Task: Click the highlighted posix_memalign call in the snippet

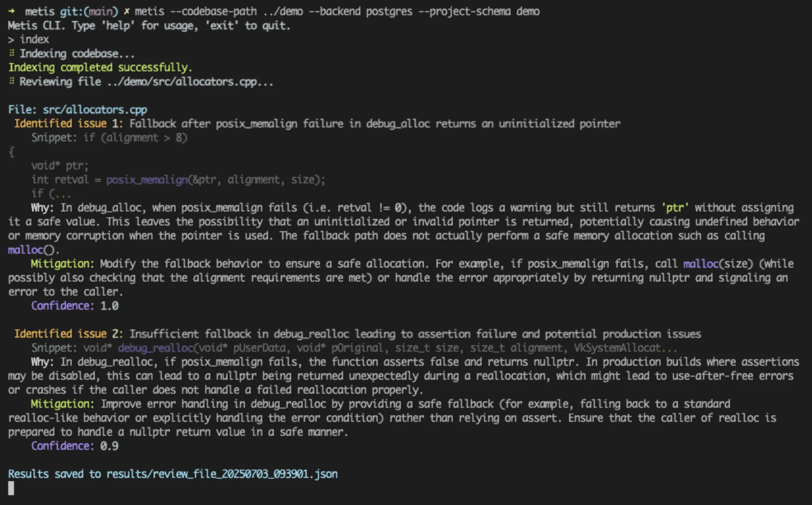Action: pos(147,179)
